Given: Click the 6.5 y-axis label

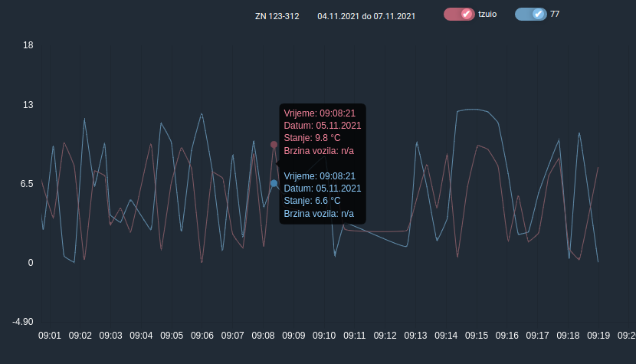Looking at the screenshot, I should (27, 184).
